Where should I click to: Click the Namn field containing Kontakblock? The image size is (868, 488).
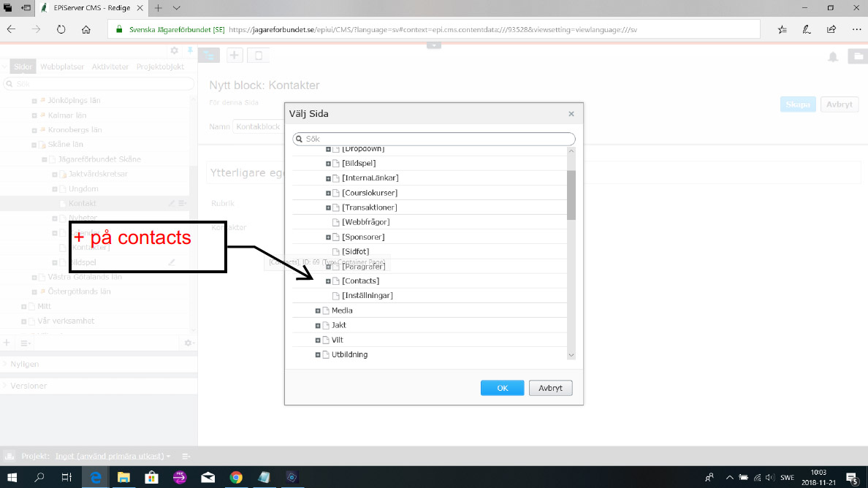point(259,126)
